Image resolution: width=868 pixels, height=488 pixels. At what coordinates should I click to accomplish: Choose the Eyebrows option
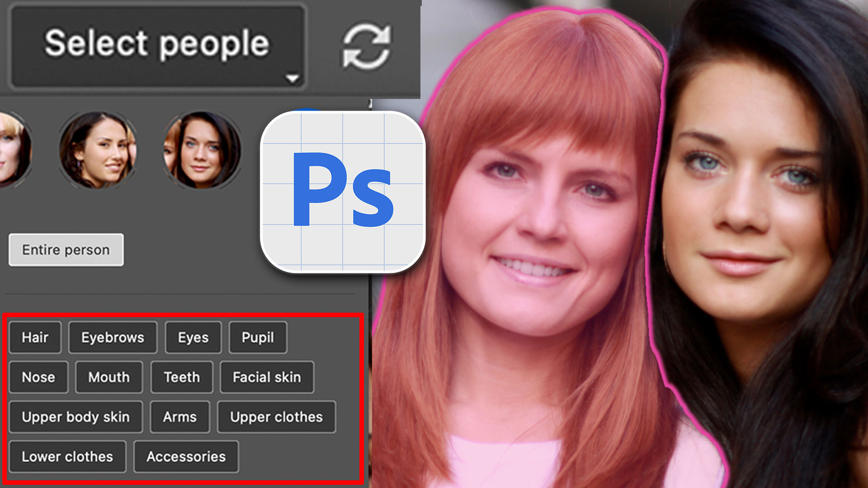pyautogui.click(x=113, y=338)
